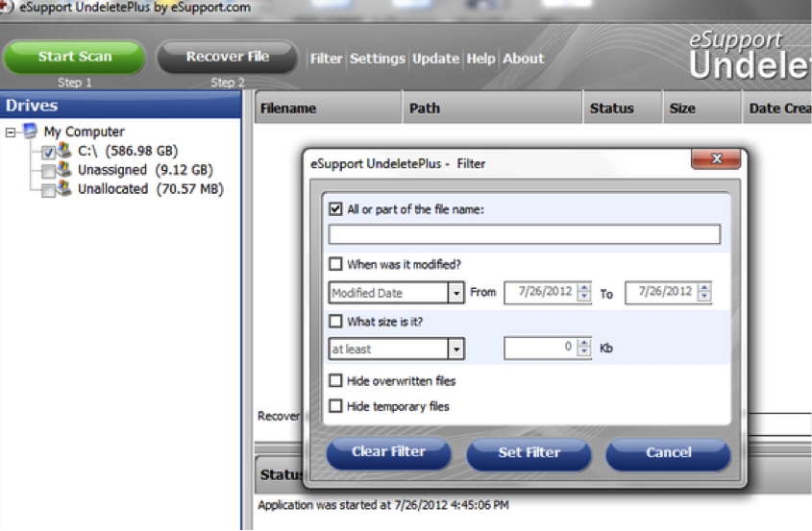
Task: Sort by the Filename column header
Action: point(329,108)
